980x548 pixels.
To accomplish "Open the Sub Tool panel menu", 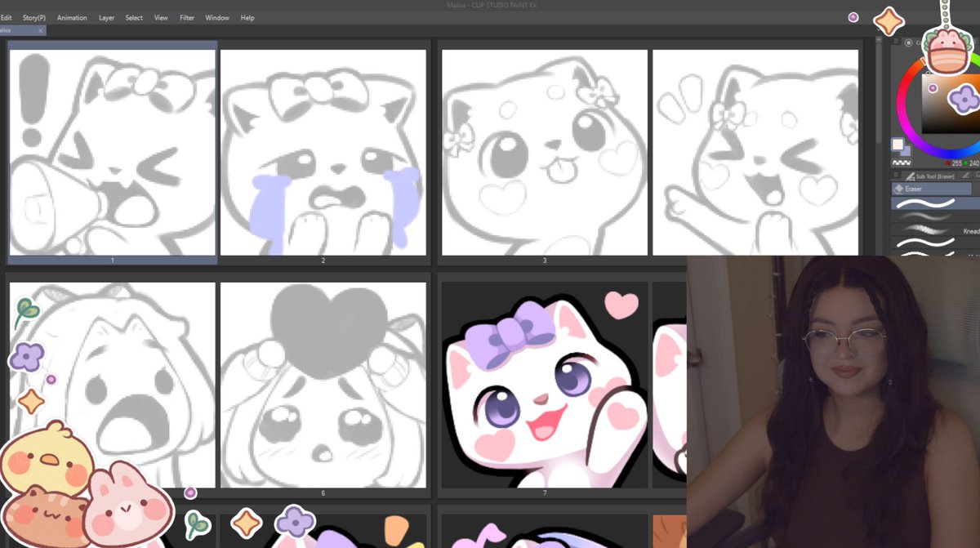I will [x=896, y=176].
